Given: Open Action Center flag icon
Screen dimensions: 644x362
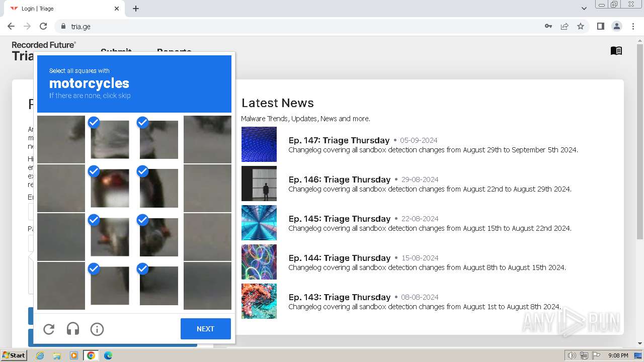Looking at the screenshot, I should pyautogui.click(x=596, y=355).
